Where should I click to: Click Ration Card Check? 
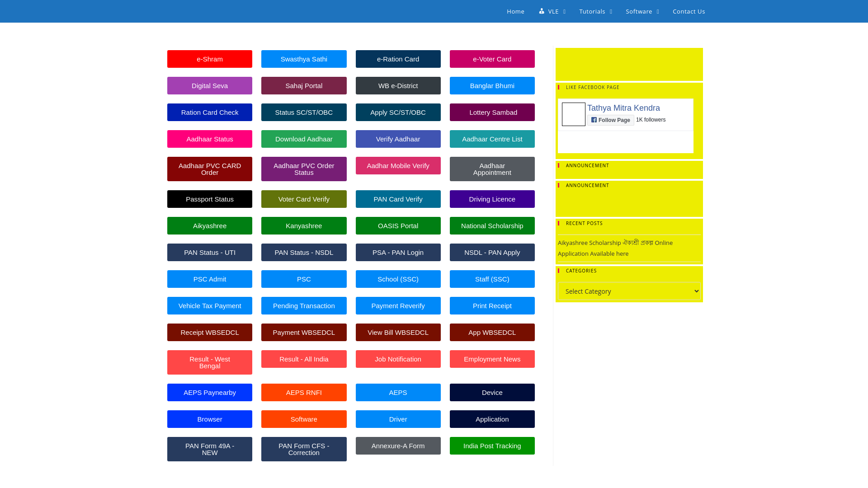pos(210,113)
